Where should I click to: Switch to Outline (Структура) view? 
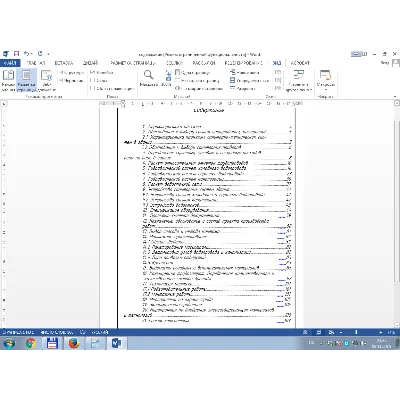(71, 72)
